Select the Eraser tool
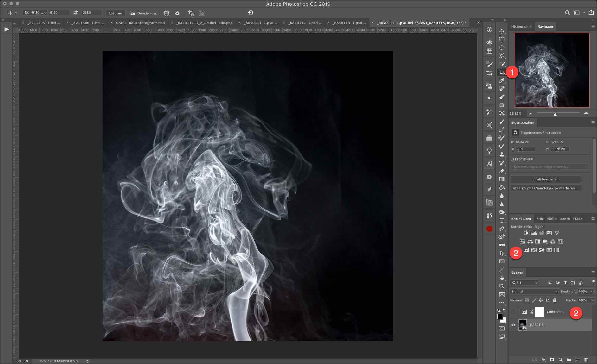This screenshot has height=364, width=597. [x=502, y=171]
